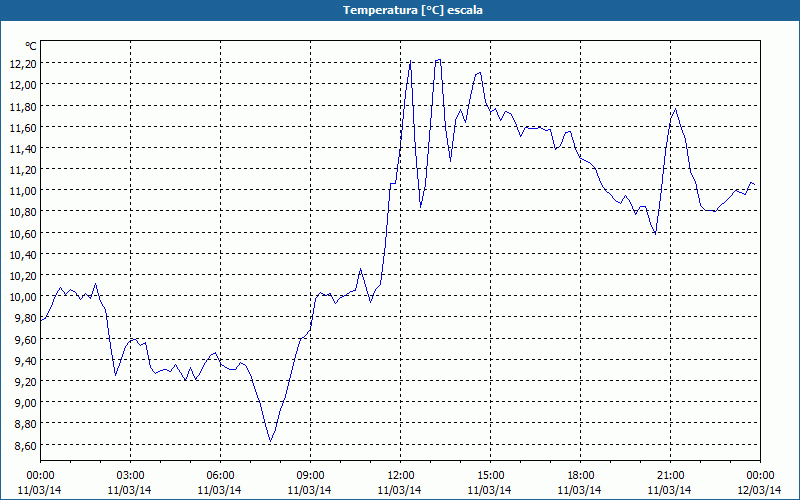Viewport: 800px width, 500px height.
Task: Click the 11/03/14 date under 06:00
Action: [220, 490]
